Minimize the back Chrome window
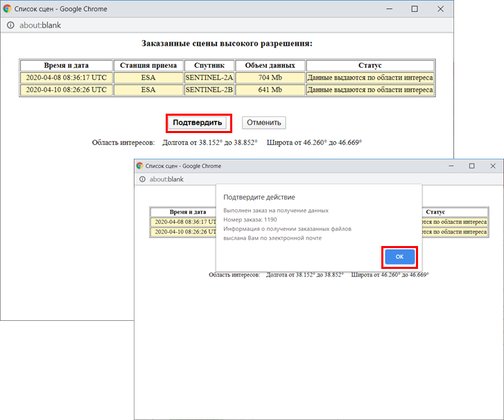This screenshot has width=504, height=420. (x=390, y=10)
